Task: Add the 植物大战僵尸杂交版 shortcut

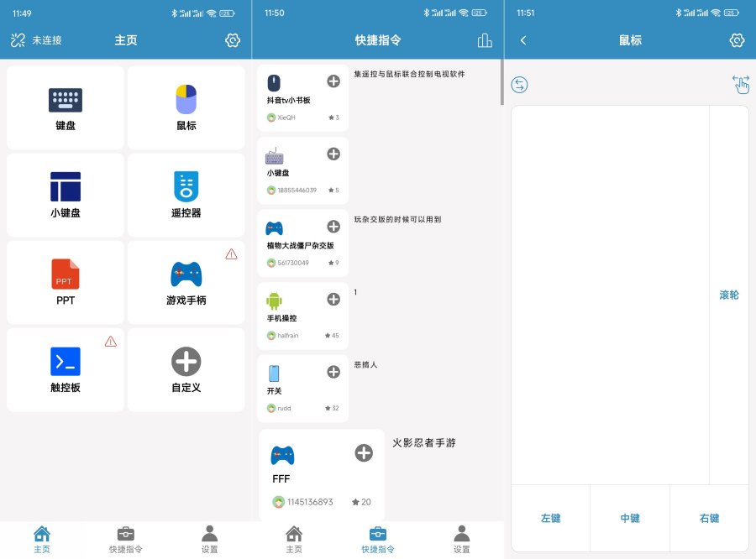Action: pyautogui.click(x=333, y=227)
